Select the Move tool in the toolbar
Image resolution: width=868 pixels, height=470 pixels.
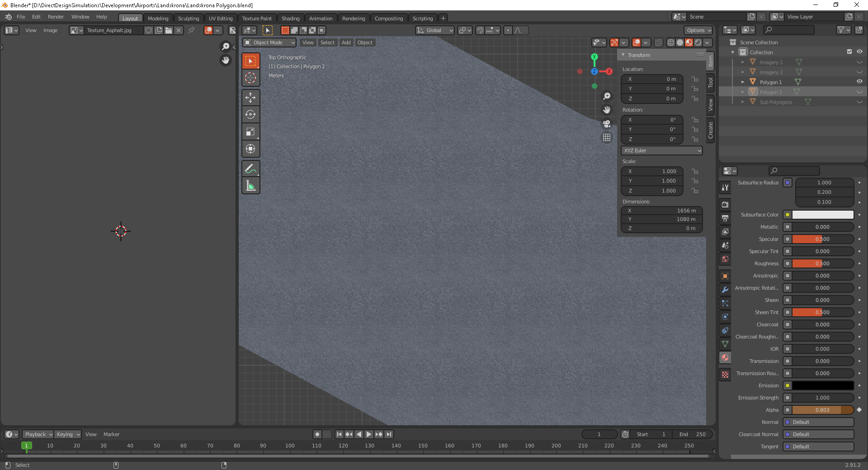click(250, 98)
